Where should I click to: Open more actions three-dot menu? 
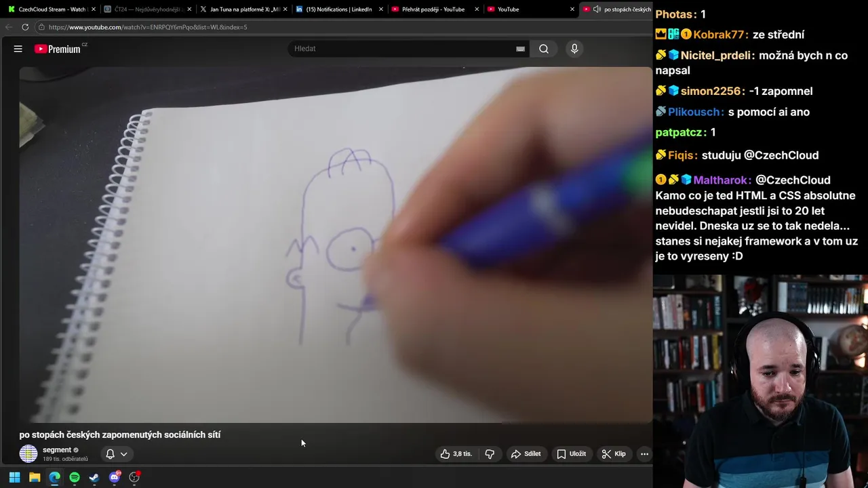pos(644,454)
